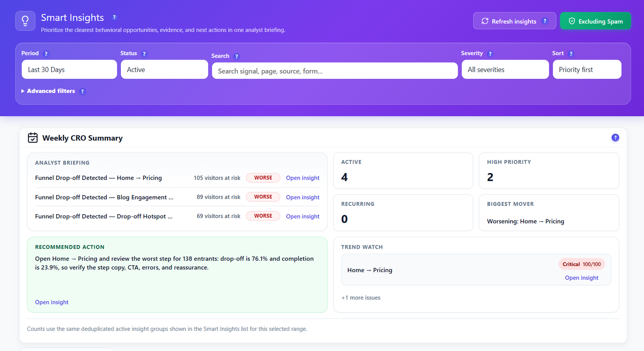Open Weekly CRO Summary help icon

click(x=615, y=138)
